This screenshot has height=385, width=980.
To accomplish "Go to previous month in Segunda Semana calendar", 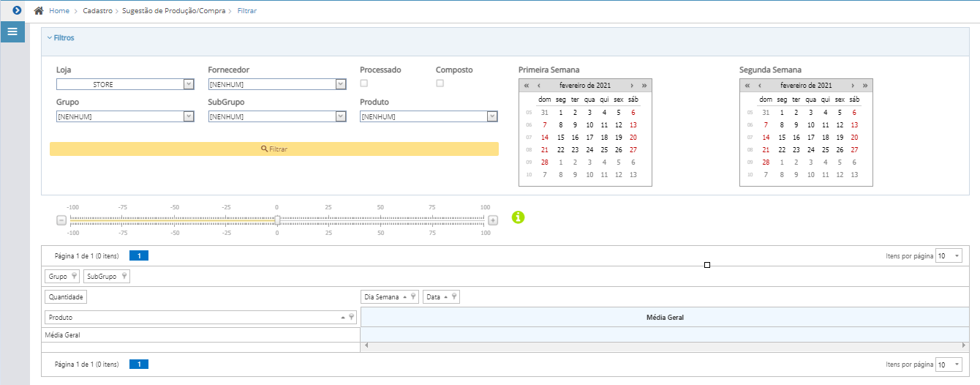I will pyautogui.click(x=759, y=86).
